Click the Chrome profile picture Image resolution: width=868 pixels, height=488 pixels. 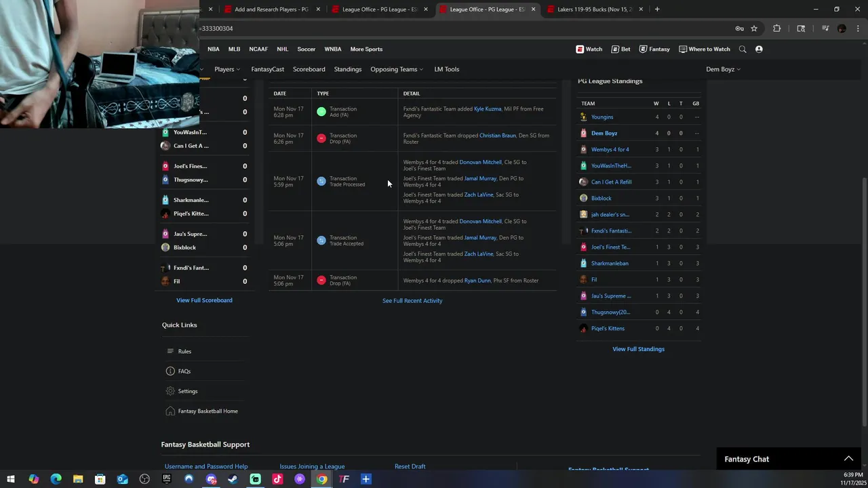pyautogui.click(x=842, y=28)
